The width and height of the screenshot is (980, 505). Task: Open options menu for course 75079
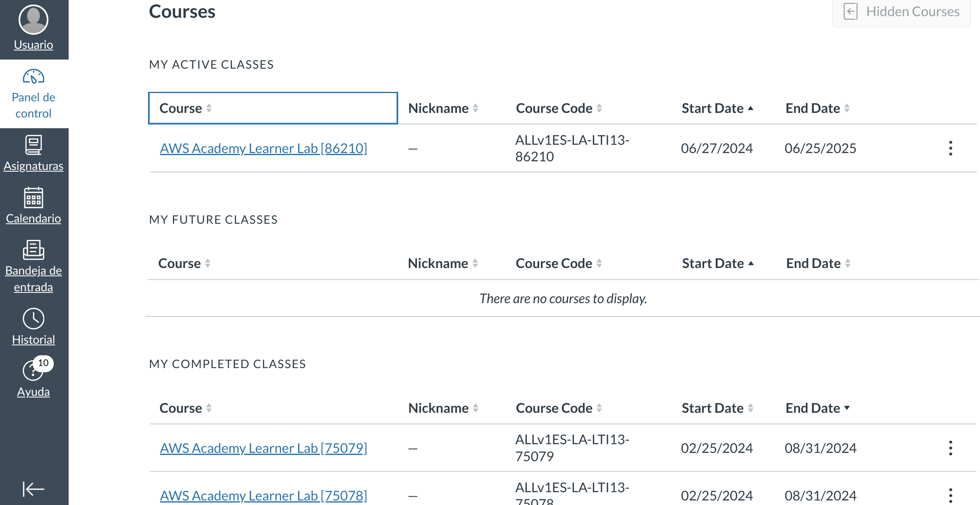pos(951,448)
